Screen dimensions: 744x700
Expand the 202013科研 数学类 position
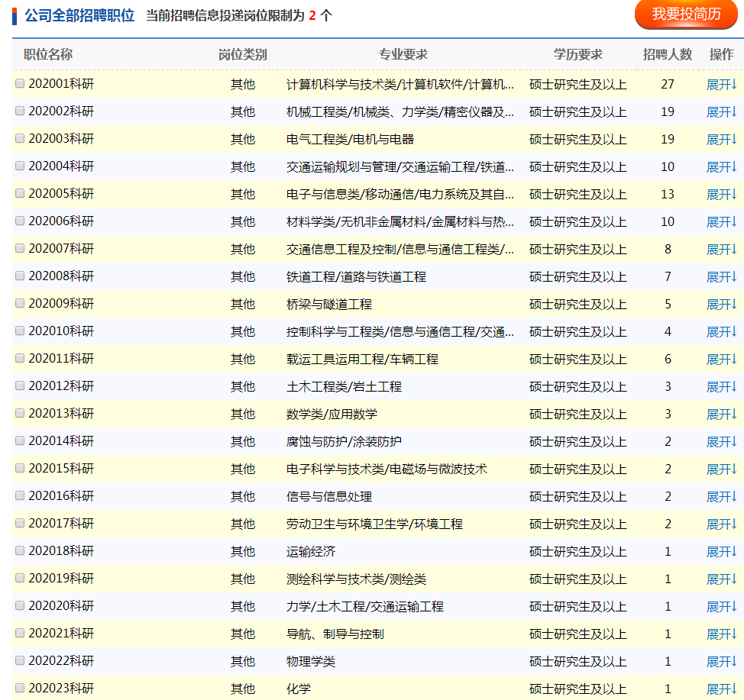[x=721, y=414]
